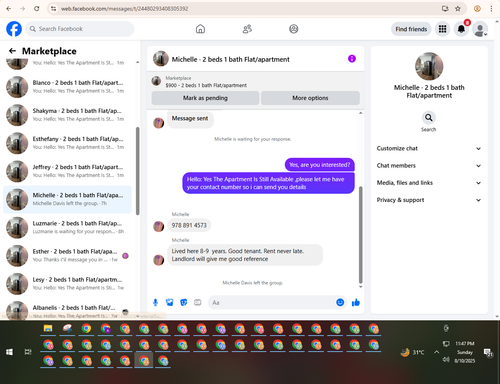
Task: Click the browser address bar URL
Action: 124,9
